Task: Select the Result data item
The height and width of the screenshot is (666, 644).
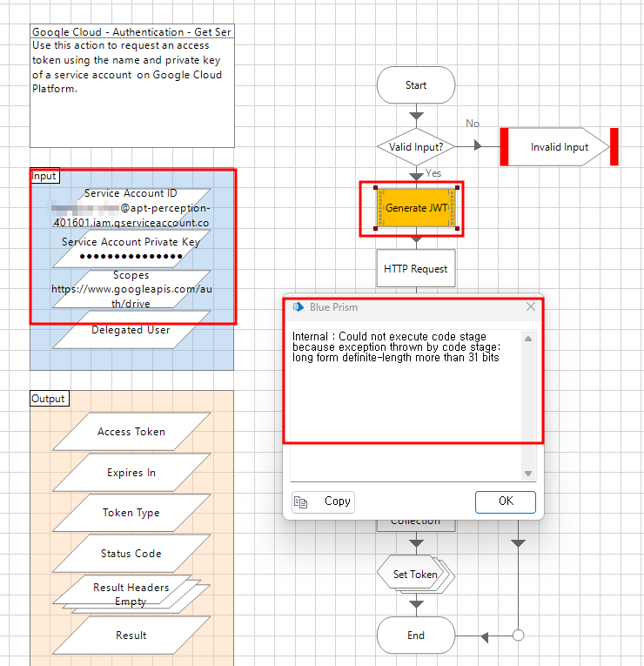Action: coord(131,635)
